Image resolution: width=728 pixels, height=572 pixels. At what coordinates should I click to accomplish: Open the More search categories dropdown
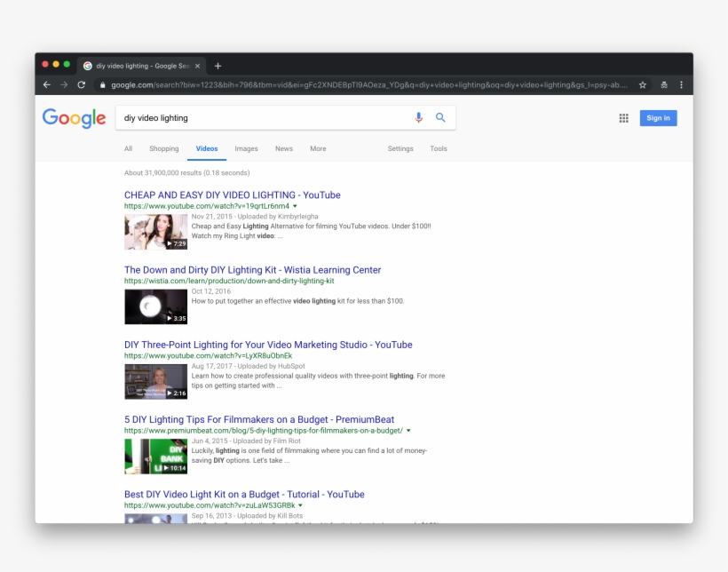[318, 148]
